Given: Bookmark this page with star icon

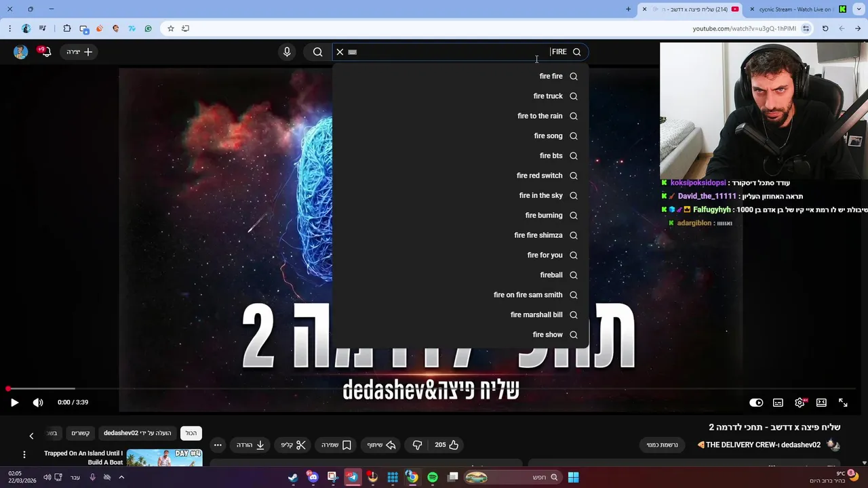Looking at the screenshot, I should [171, 28].
